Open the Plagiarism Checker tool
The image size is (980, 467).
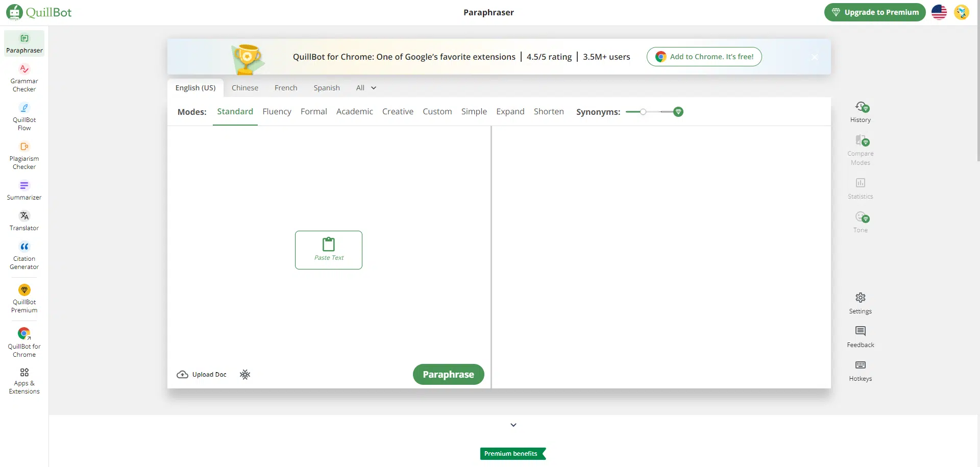(x=24, y=155)
